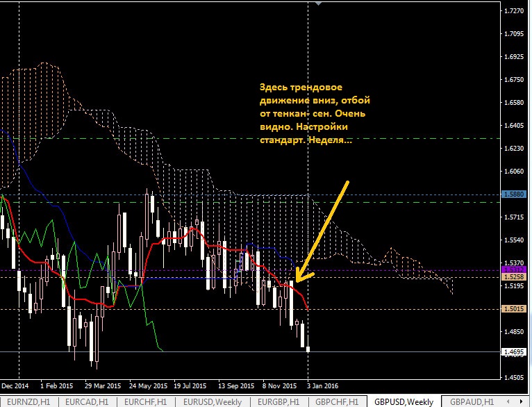Click the 8 Nov 2015 date label
This screenshot has width=532, height=407.
tap(280, 386)
